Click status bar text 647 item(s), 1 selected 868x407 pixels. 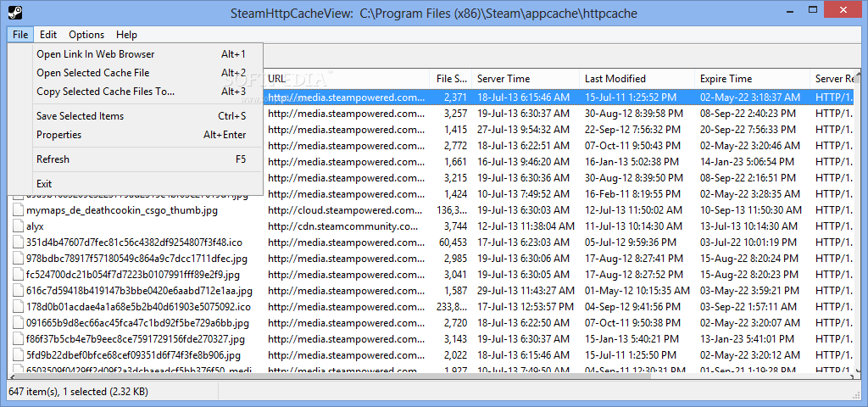(x=78, y=392)
